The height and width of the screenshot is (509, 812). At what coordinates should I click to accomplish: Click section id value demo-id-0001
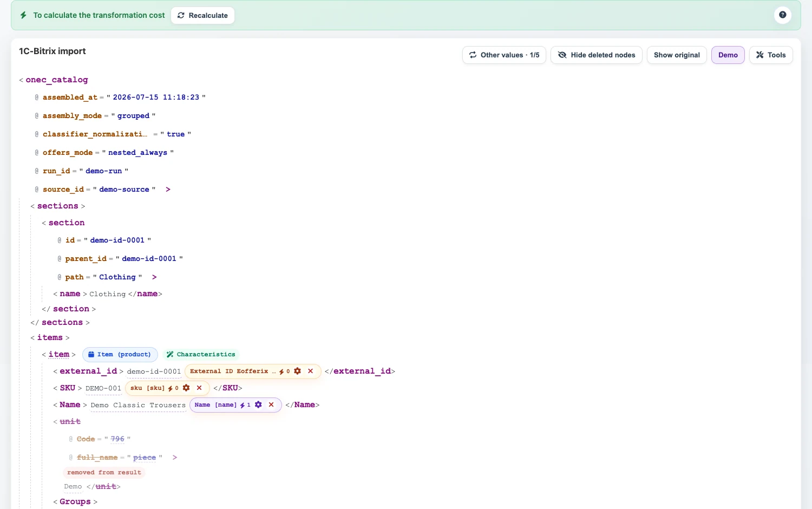[x=117, y=240]
